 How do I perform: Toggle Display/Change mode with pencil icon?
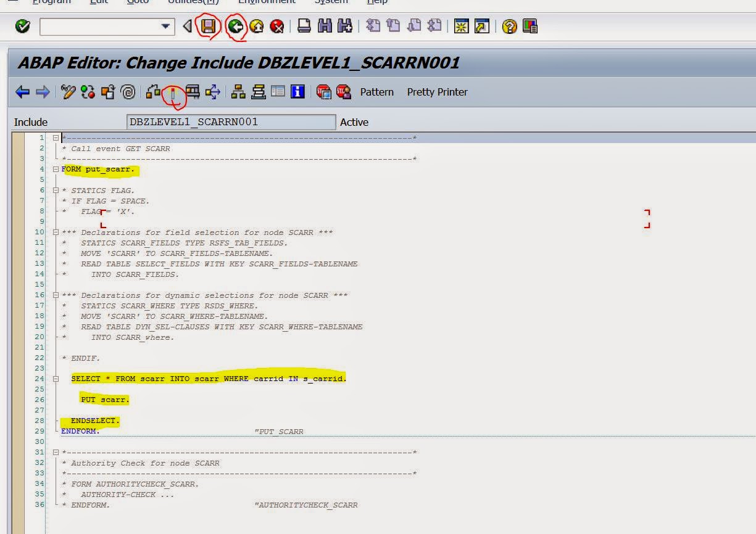[x=69, y=91]
